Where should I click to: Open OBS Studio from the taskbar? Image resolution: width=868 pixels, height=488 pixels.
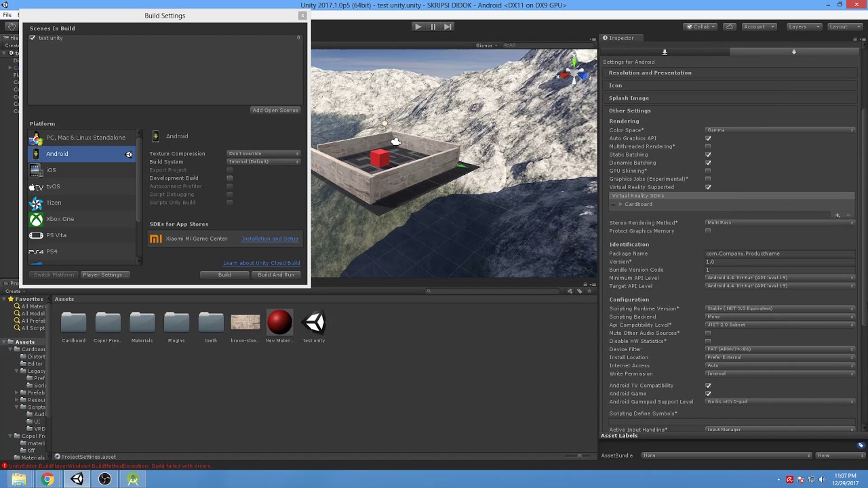tap(104, 480)
